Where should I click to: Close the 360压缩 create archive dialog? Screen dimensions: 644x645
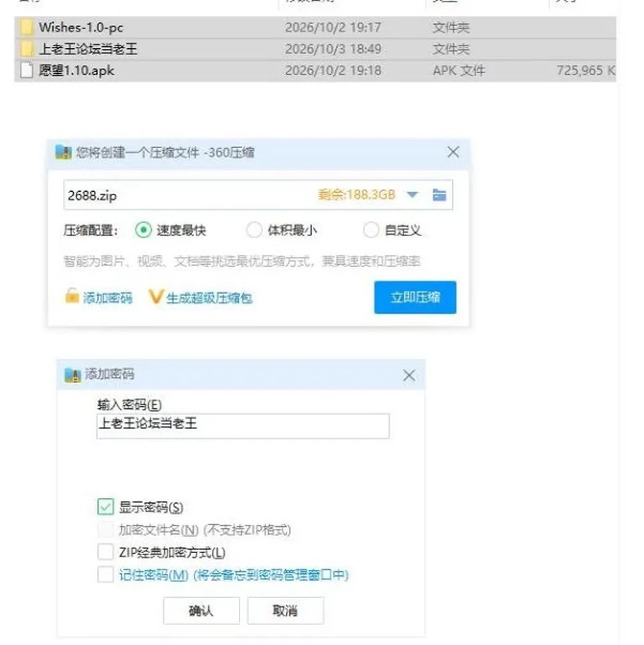[x=453, y=152]
